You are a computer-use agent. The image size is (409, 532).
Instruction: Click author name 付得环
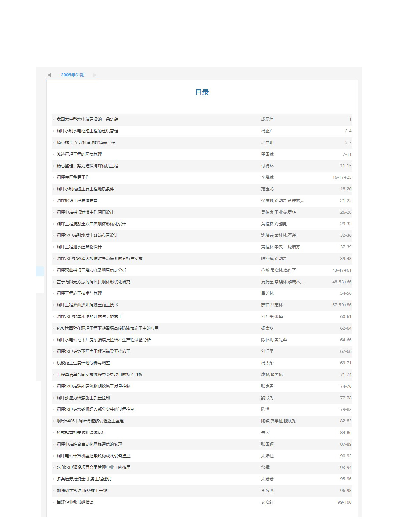coord(267,166)
